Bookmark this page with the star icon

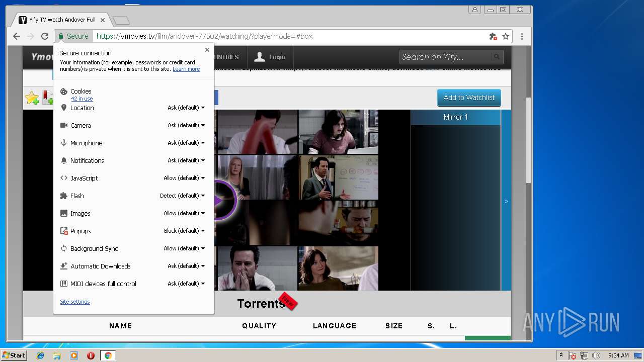point(506,36)
